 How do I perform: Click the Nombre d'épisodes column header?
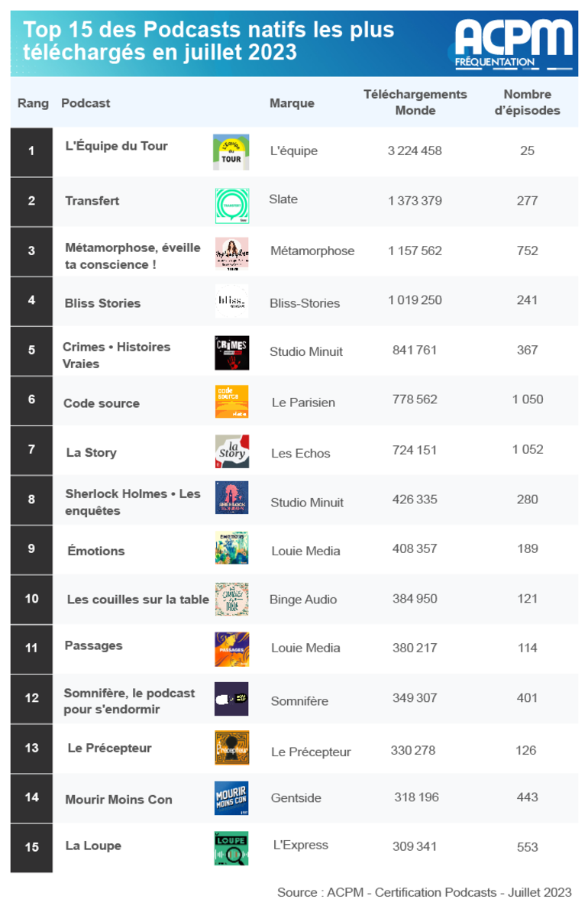[528, 102]
